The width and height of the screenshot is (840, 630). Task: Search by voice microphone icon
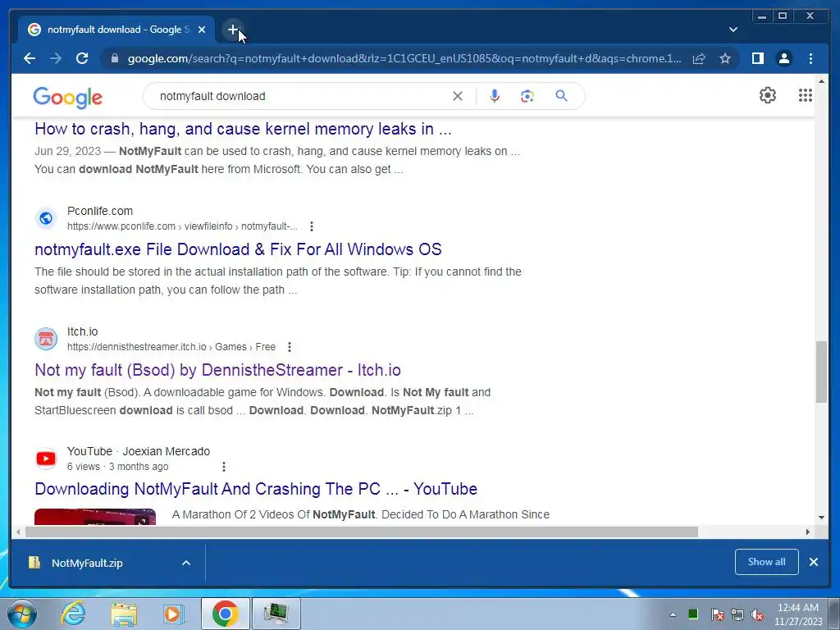(495, 96)
